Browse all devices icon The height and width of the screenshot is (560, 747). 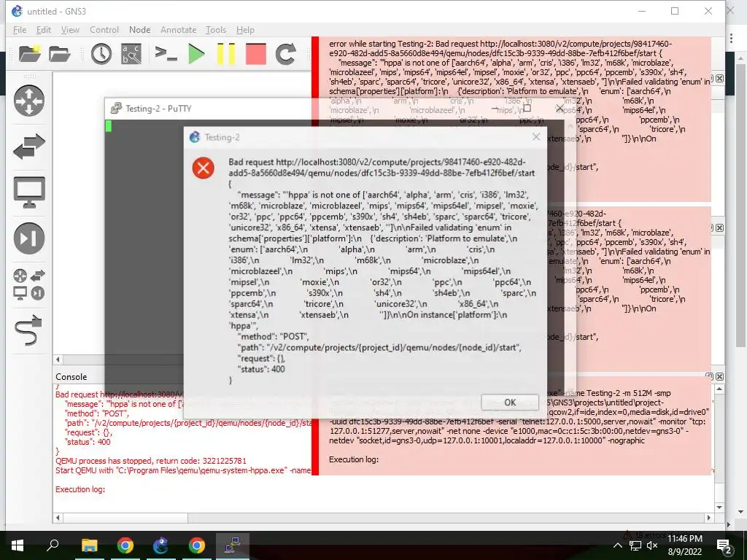(x=29, y=284)
